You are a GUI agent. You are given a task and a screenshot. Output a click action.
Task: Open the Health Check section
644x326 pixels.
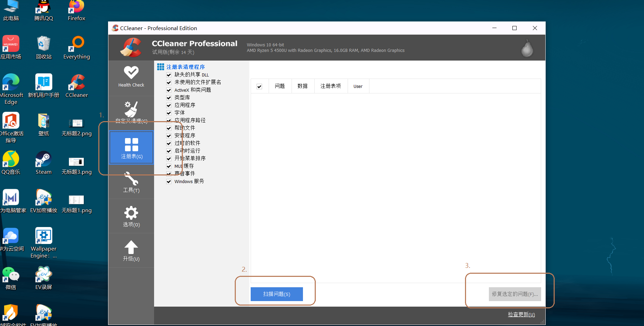click(x=131, y=77)
